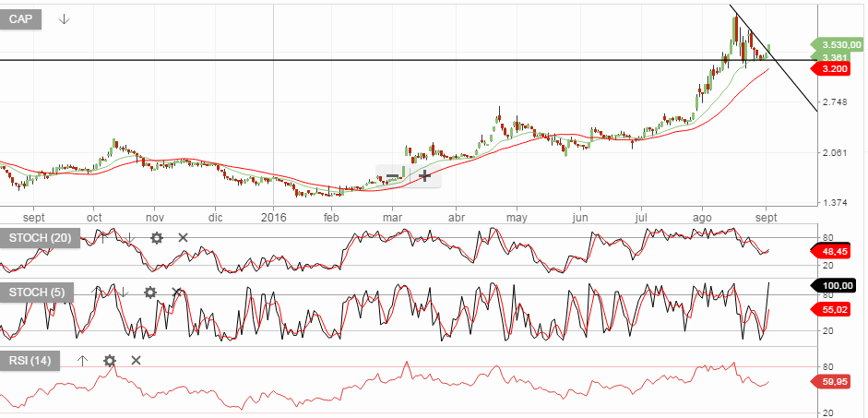Move STOCH (20) panel down
The image size is (868, 418).
coord(130,238)
